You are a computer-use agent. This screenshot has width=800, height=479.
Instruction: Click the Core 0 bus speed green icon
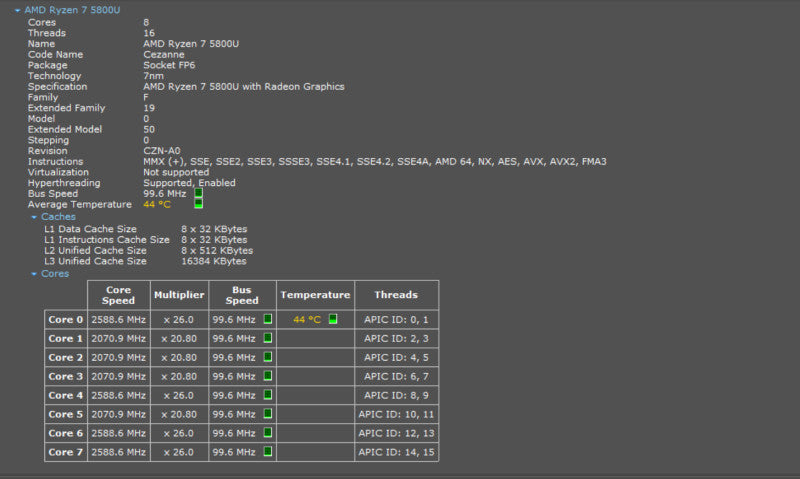267,319
